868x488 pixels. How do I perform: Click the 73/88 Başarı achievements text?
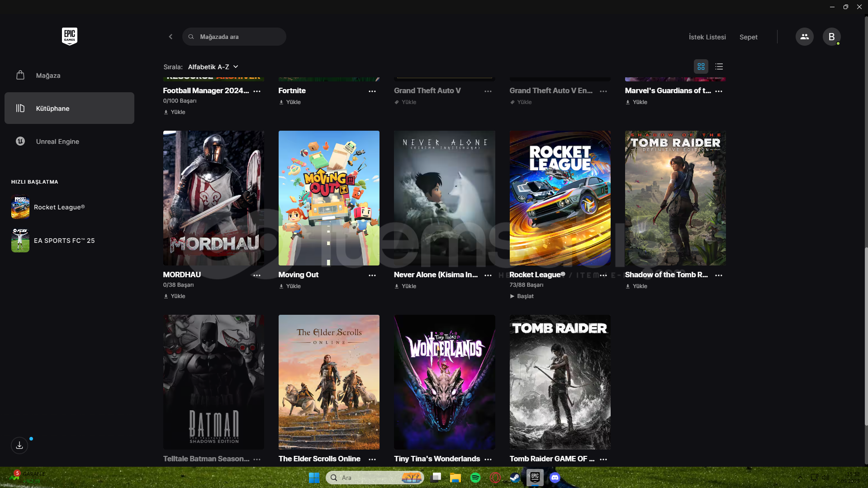point(526,285)
